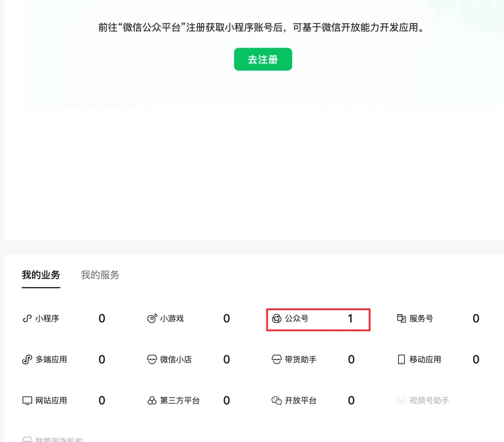Open the 小程序 business entry
Screen dimensions: 504x442
pos(47,319)
